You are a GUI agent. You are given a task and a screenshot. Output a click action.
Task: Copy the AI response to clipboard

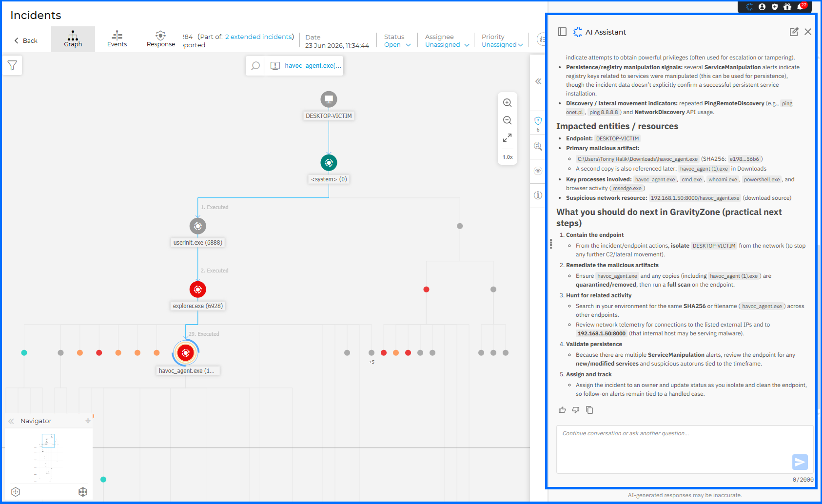click(x=589, y=410)
